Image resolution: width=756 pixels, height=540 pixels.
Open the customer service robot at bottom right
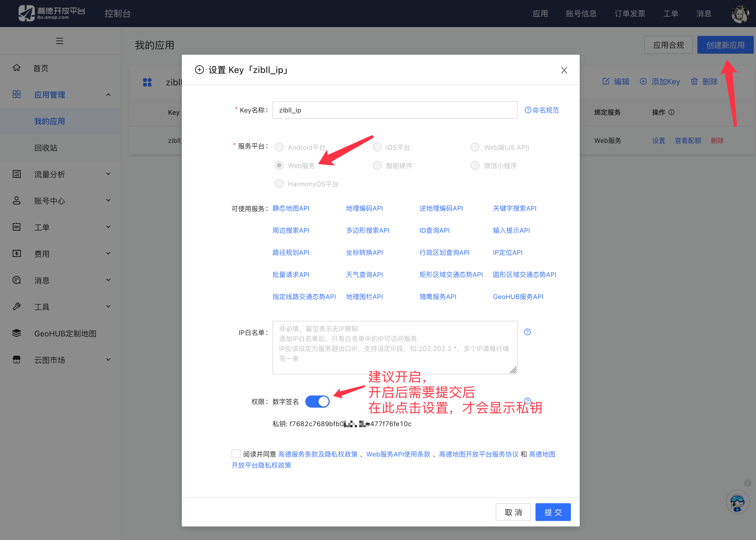tap(738, 502)
